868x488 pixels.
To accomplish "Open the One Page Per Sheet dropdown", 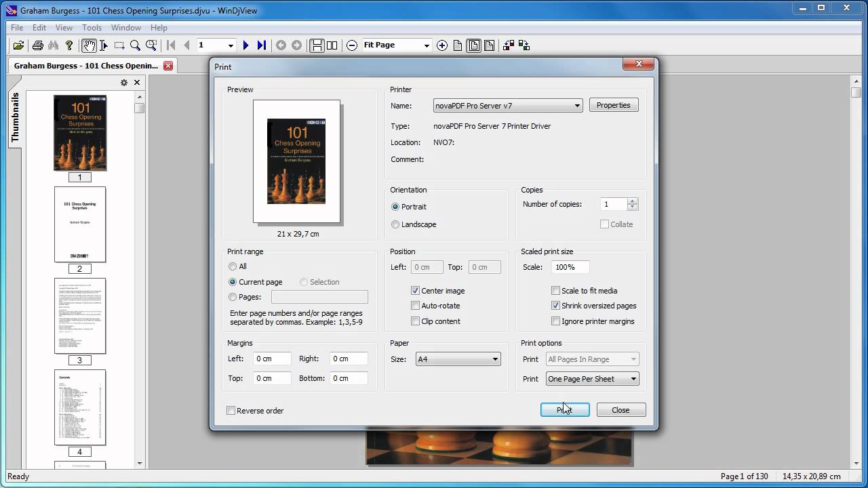I will point(593,379).
